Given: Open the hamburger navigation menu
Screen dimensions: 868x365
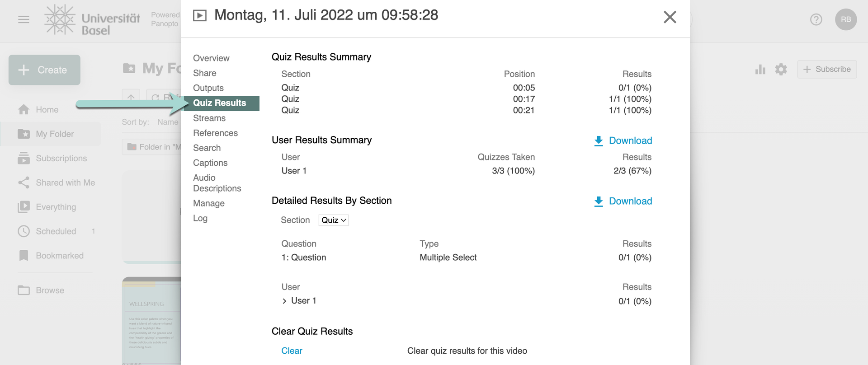Looking at the screenshot, I should (x=24, y=19).
